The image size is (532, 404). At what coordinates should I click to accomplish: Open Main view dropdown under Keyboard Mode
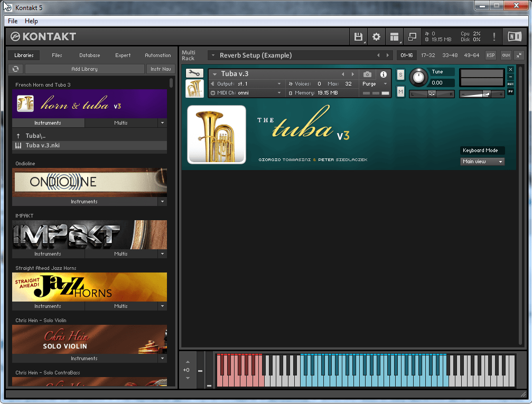[482, 162]
